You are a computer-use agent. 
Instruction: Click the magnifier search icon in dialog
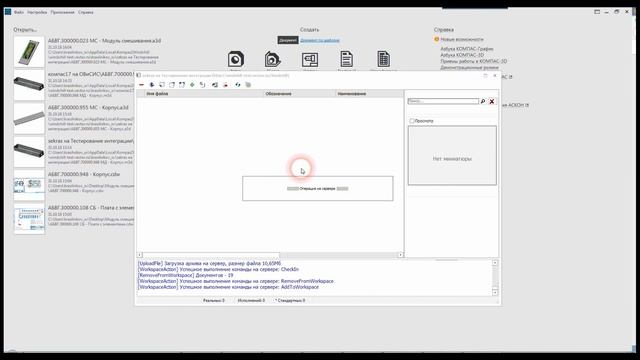coord(483,101)
